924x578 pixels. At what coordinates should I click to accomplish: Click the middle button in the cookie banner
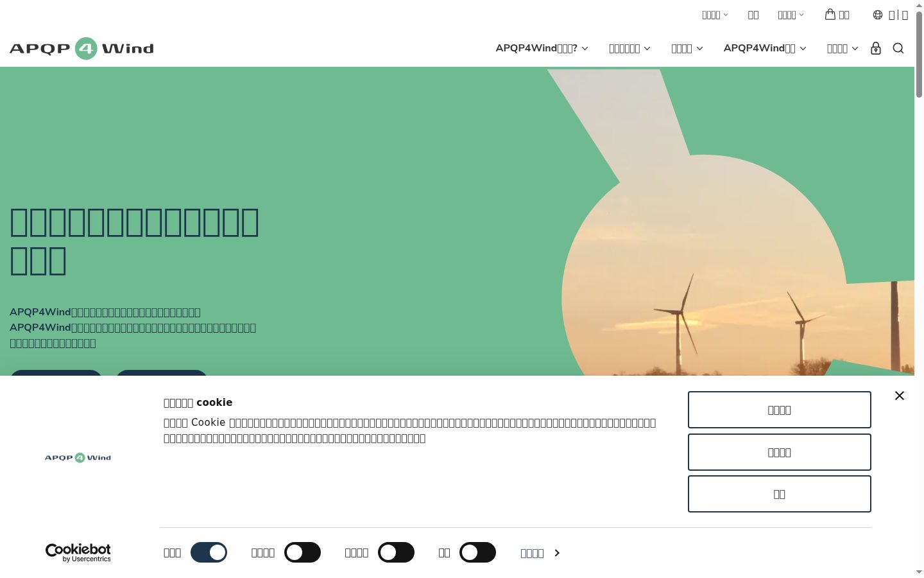(x=780, y=452)
